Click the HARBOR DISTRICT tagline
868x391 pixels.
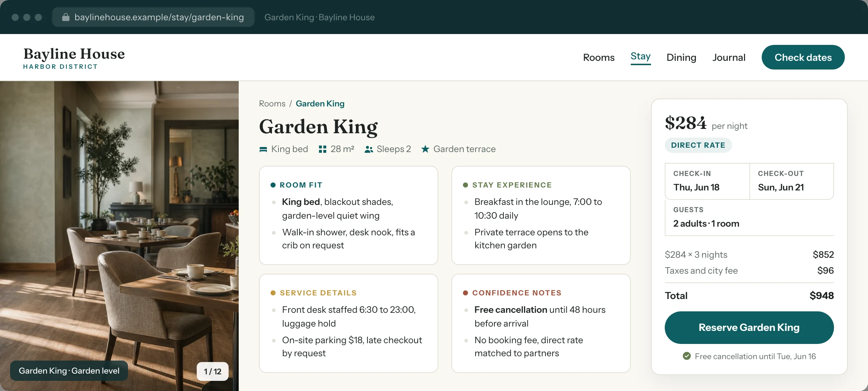60,67
